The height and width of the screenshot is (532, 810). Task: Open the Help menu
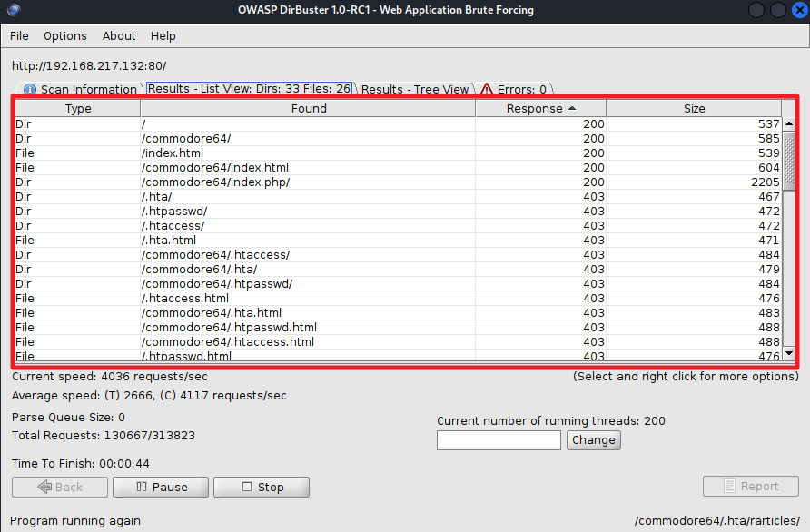(163, 36)
